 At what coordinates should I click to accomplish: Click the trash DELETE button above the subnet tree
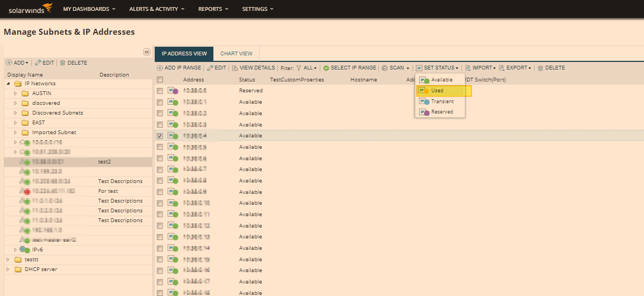[x=73, y=63]
